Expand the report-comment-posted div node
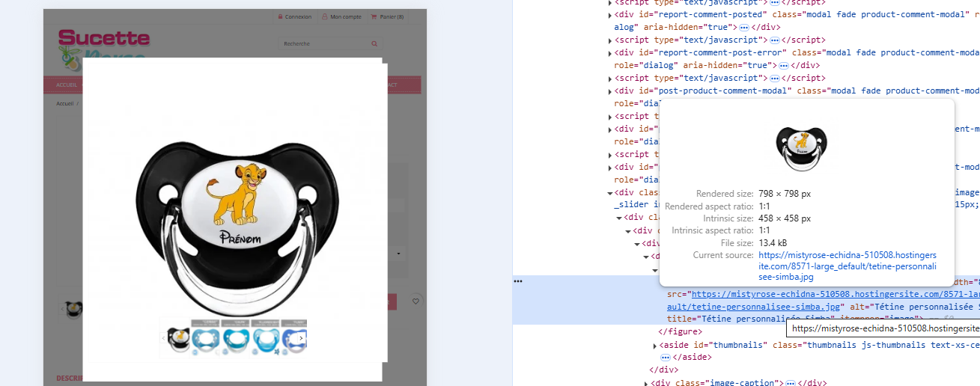This screenshot has width=980, height=386. click(609, 14)
